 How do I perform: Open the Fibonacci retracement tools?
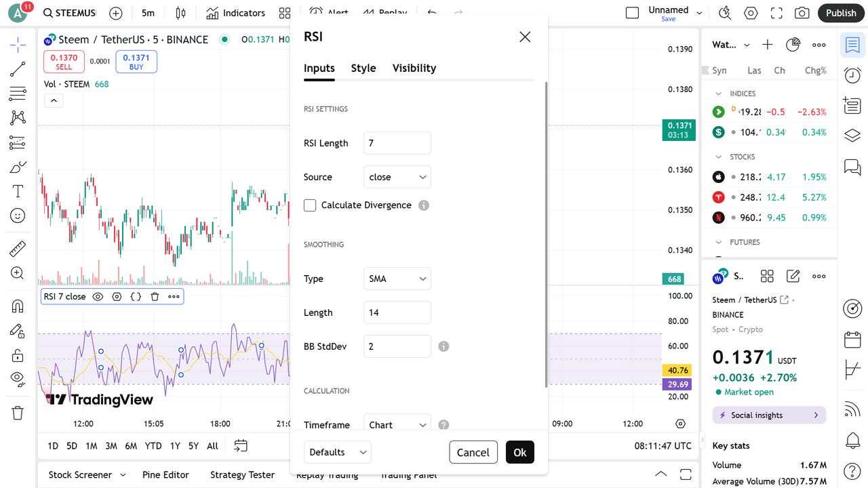tap(18, 94)
